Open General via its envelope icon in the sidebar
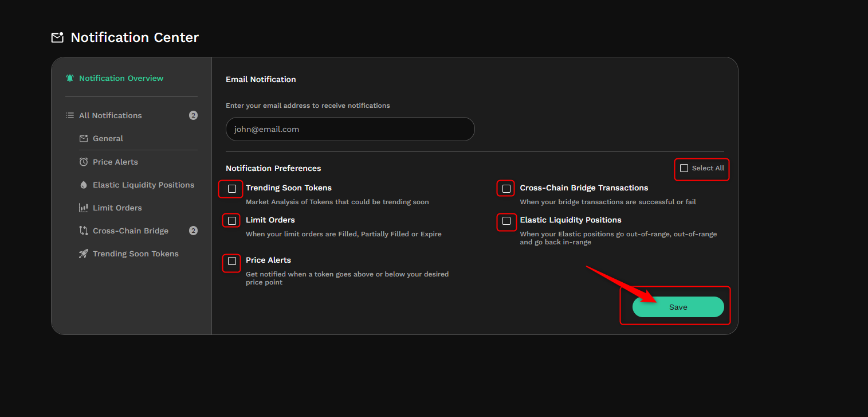This screenshot has height=417, width=868. coord(84,138)
